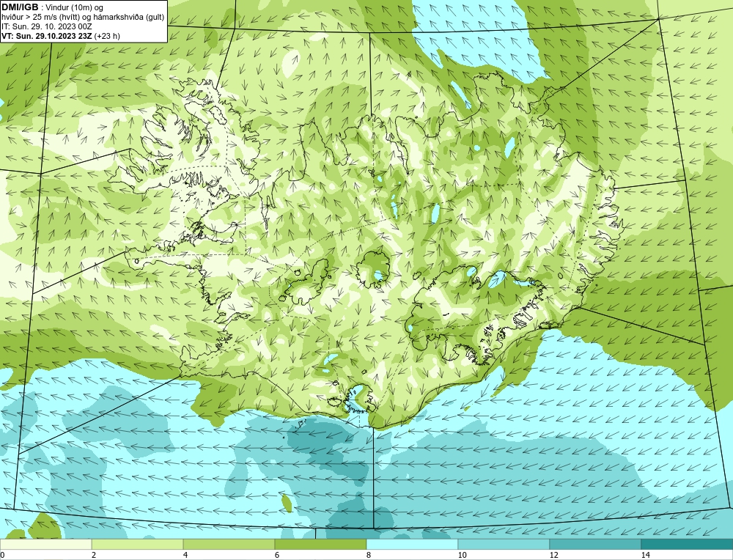This screenshot has height=560, width=733.
Task: Click the 8–10 m/s legend color swatch
Action: click(x=412, y=545)
